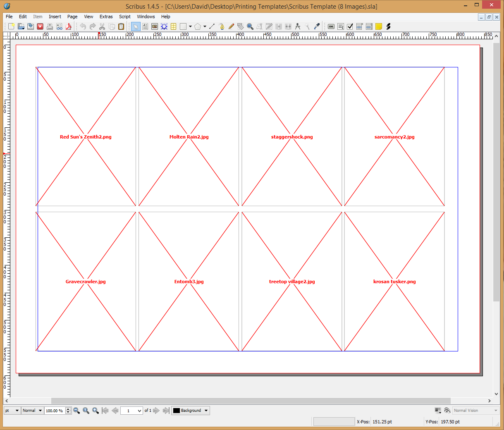
Task: Click the zoom percentage input field
Action: (54, 411)
